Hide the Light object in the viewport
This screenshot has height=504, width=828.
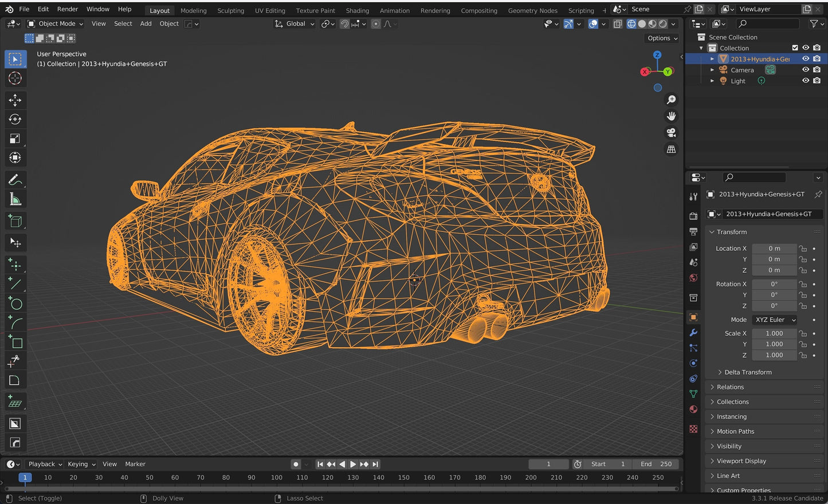(x=806, y=80)
